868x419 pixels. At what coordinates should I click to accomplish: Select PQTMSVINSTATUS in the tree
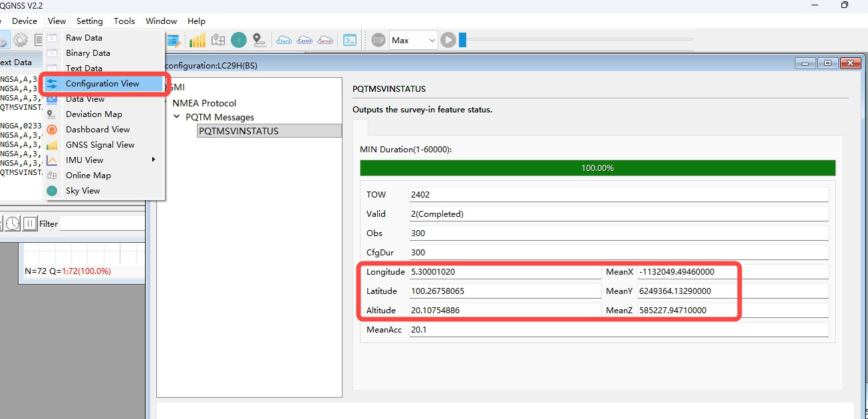239,131
